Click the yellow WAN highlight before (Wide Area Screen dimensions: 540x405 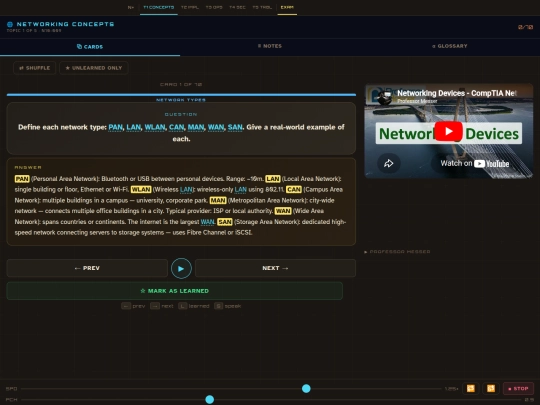click(x=283, y=211)
